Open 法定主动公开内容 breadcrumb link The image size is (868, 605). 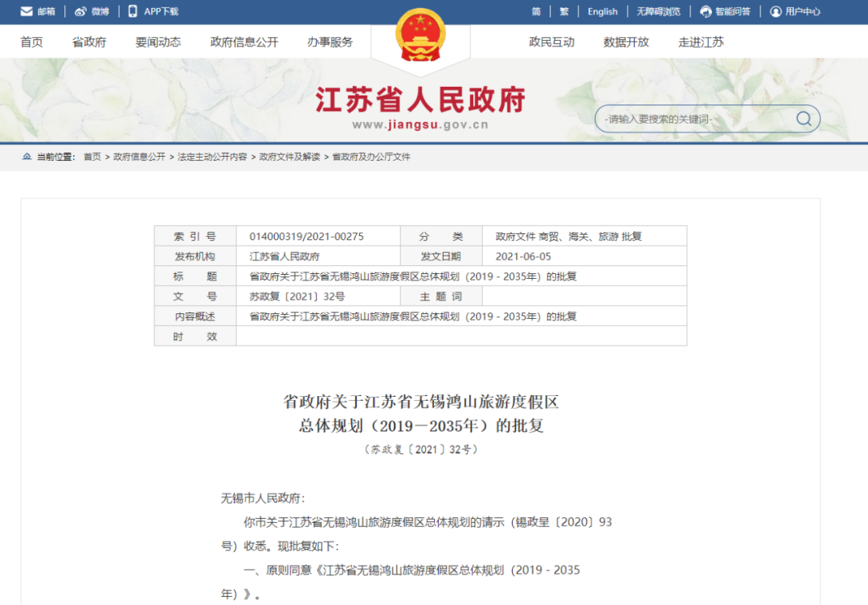(212, 157)
